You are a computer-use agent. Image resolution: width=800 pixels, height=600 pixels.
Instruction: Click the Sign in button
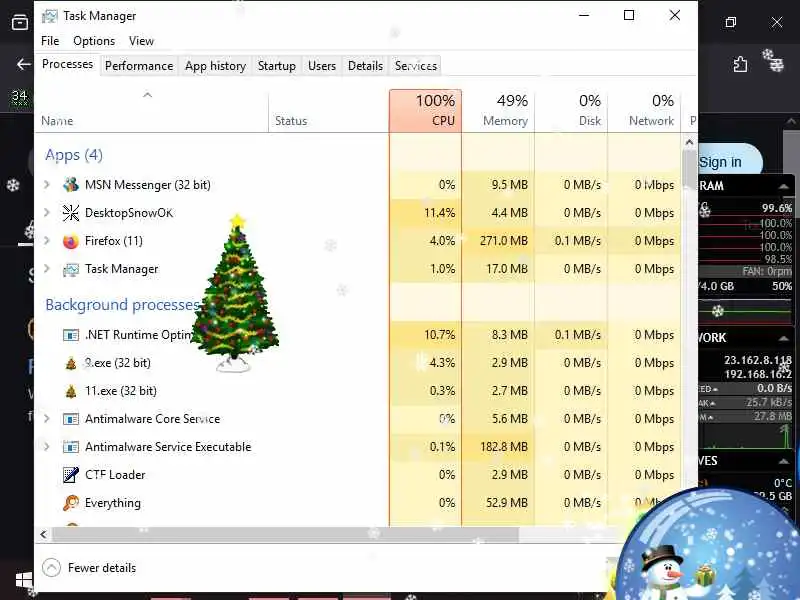(x=724, y=162)
